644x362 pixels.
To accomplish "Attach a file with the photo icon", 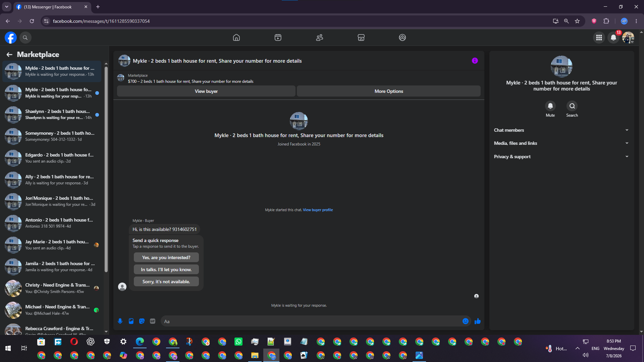I will 131,321.
